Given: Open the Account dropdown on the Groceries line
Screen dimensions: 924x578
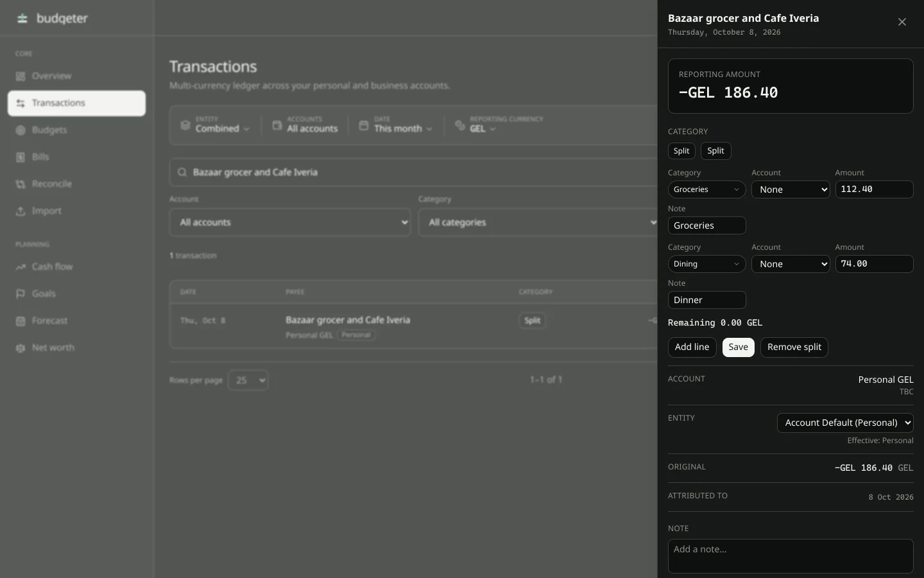Looking at the screenshot, I should pyautogui.click(x=791, y=189).
